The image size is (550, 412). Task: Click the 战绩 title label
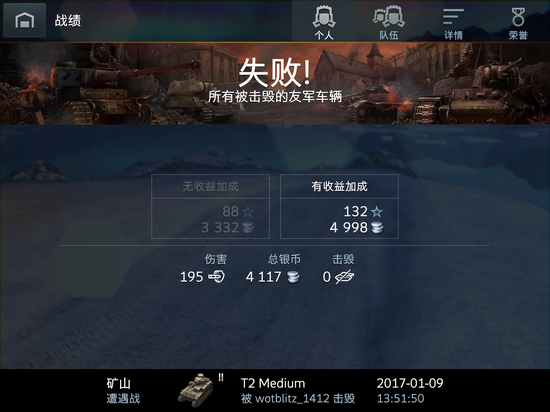pos(68,20)
